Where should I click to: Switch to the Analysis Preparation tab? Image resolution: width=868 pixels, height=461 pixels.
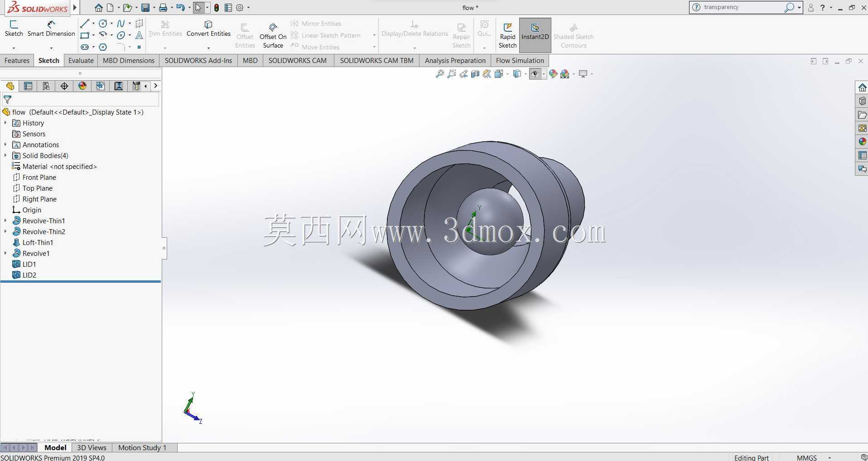point(455,61)
